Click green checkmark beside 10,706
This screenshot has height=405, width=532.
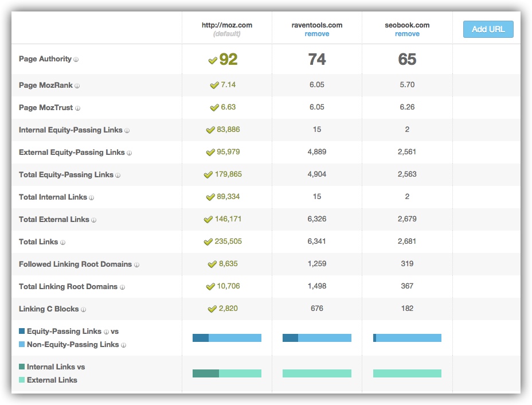210,286
